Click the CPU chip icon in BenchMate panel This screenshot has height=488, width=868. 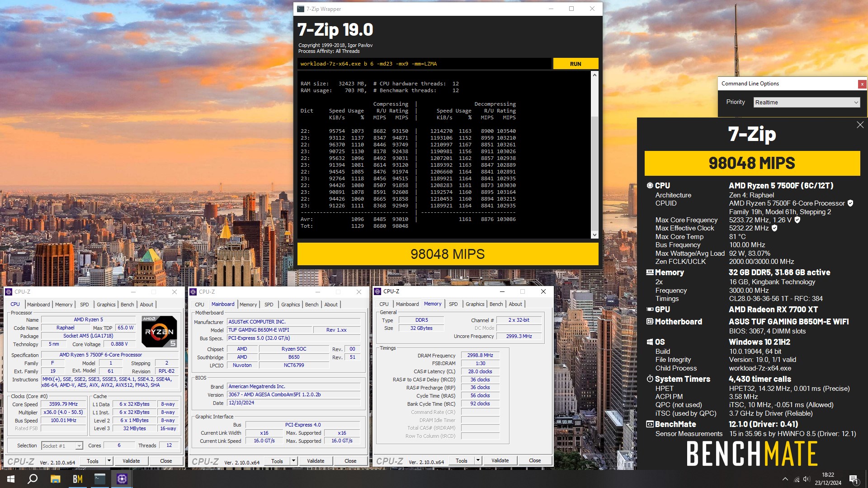point(650,185)
